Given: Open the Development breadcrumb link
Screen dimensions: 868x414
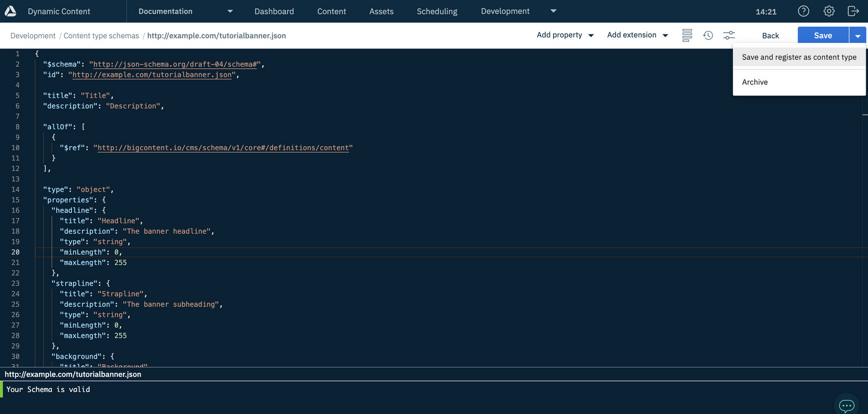Looking at the screenshot, I should point(33,36).
